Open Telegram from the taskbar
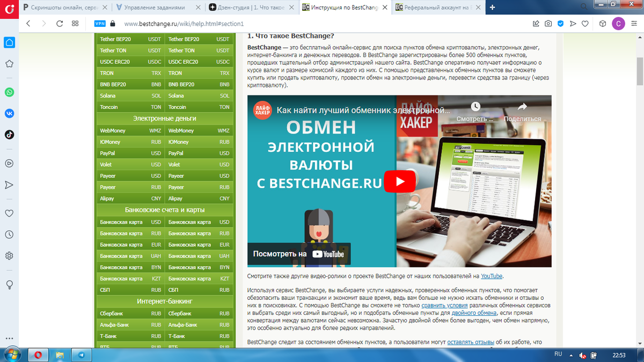 click(81, 355)
